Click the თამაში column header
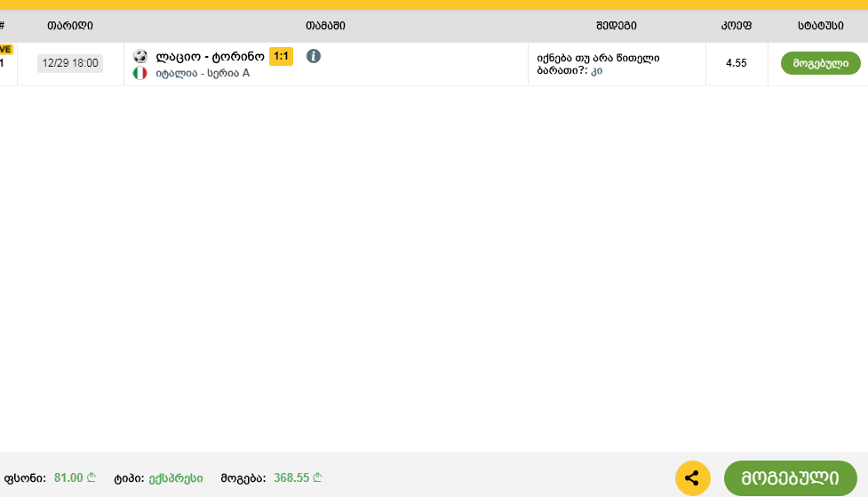The image size is (868, 497). [x=325, y=26]
